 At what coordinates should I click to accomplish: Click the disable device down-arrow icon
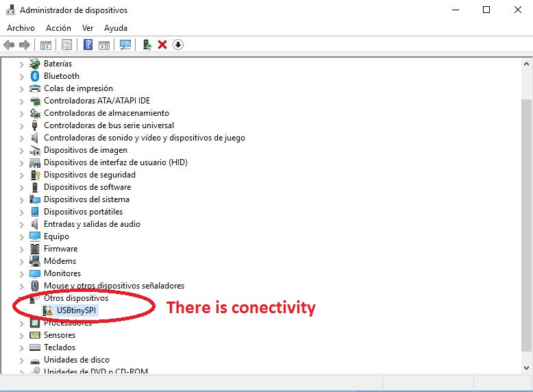tap(177, 45)
